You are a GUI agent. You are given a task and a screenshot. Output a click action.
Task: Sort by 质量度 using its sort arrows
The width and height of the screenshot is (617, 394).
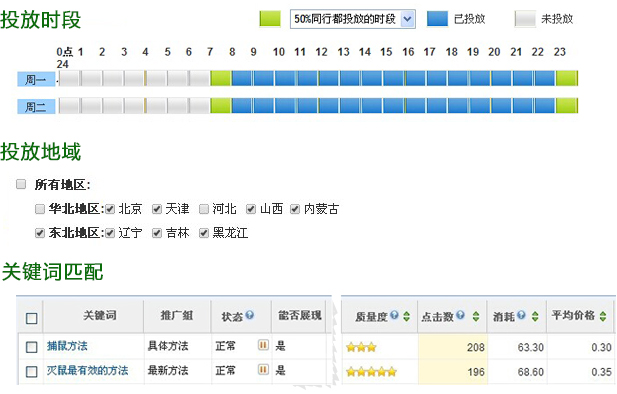406,316
